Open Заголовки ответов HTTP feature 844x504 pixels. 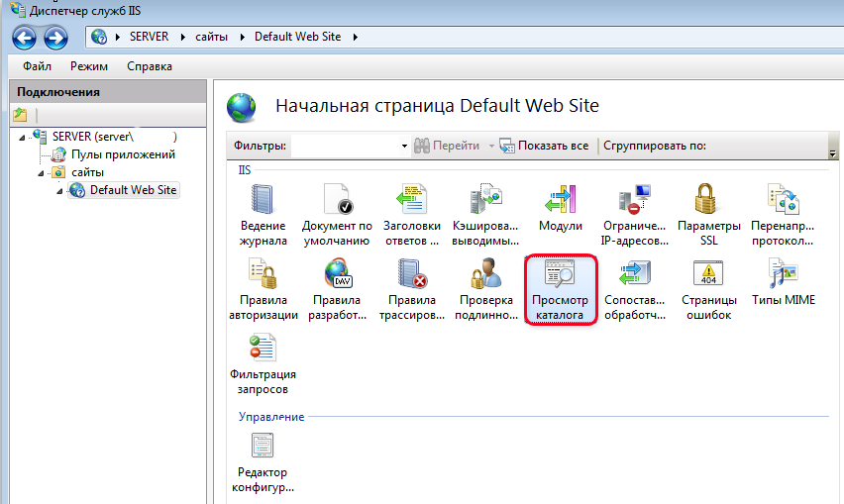(x=412, y=215)
